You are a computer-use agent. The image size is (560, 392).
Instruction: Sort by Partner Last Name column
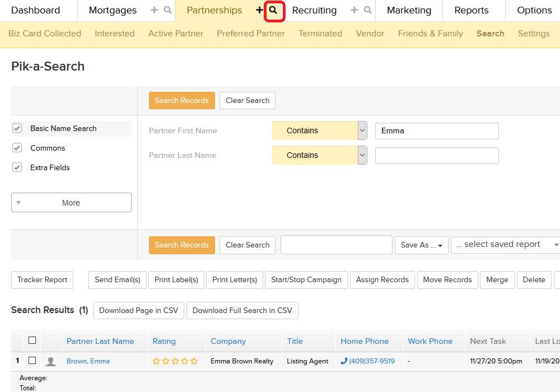tap(100, 341)
